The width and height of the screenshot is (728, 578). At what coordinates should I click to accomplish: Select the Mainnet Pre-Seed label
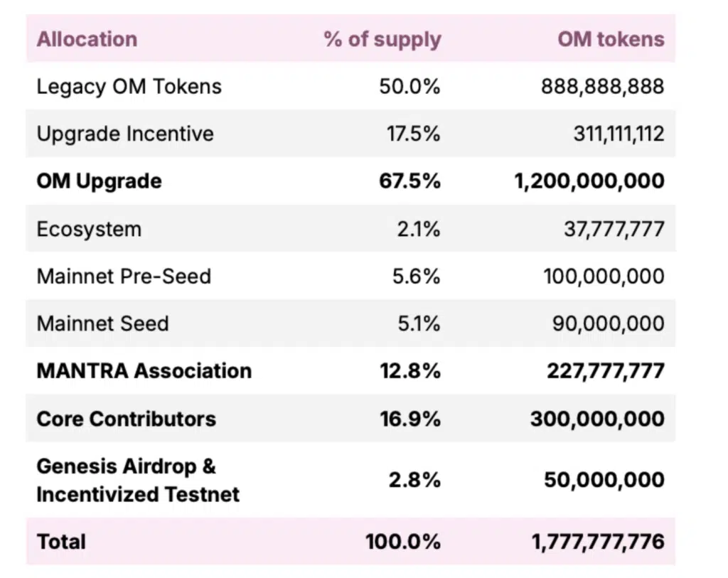[124, 276]
